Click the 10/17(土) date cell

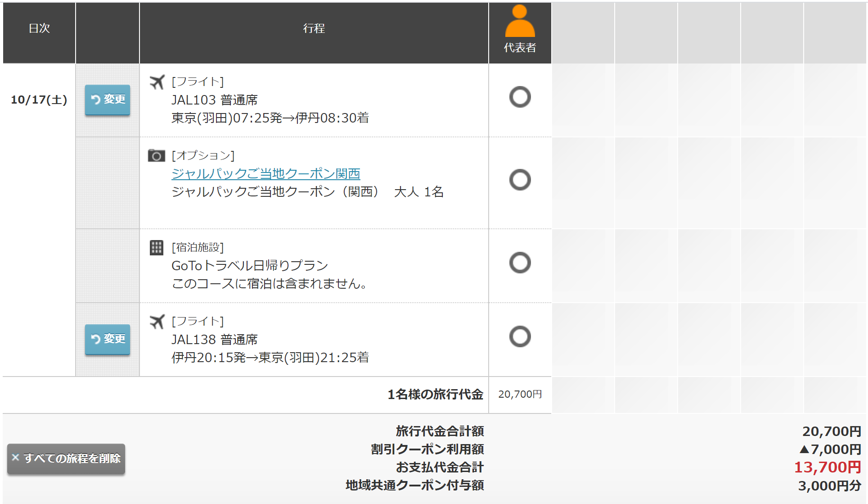pos(39,100)
